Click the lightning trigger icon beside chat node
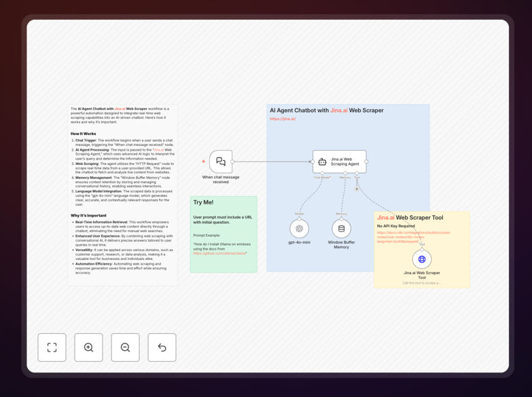This screenshot has height=397, width=532. [x=203, y=162]
